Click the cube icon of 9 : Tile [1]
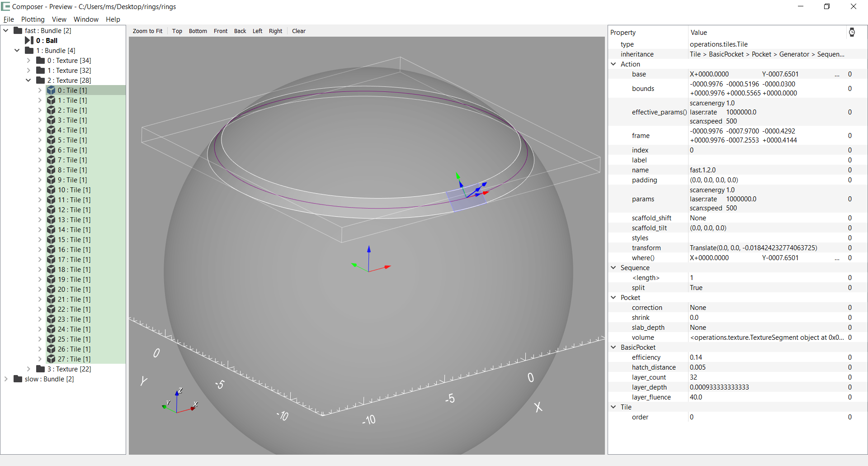This screenshot has height=466, width=868. (51, 180)
